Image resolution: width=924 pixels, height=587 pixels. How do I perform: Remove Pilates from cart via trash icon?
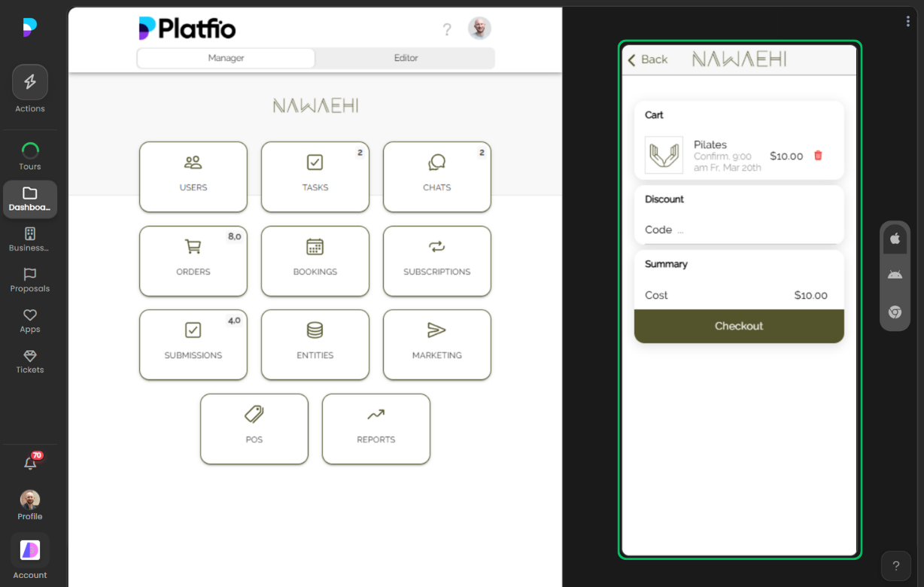pos(818,156)
